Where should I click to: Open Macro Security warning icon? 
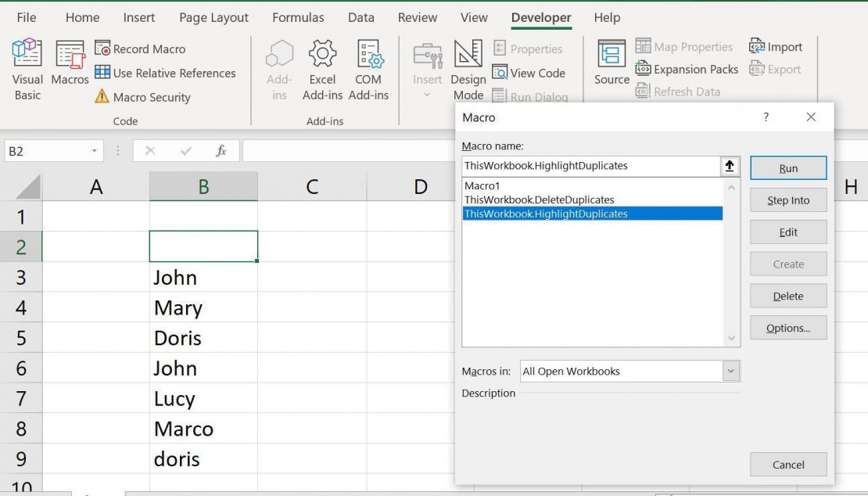(x=102, y=97)
